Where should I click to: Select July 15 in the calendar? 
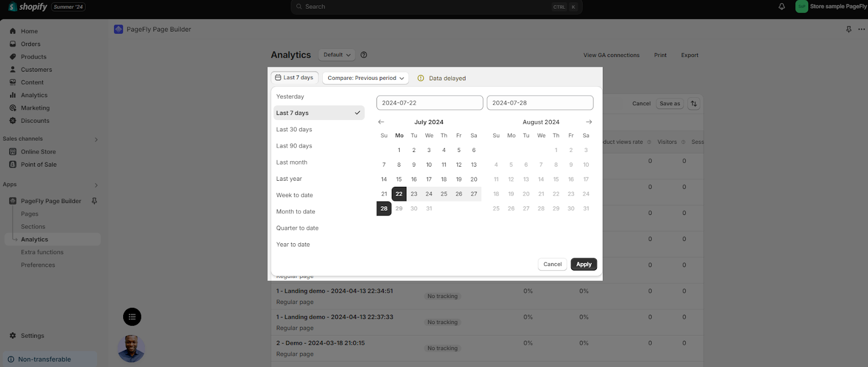coord(399,179)
